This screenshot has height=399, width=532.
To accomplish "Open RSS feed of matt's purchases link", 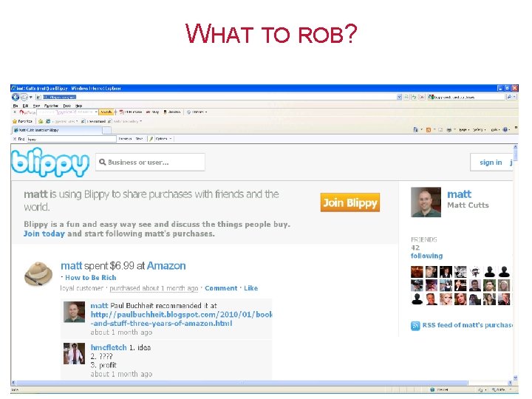I will click(467, 325).
